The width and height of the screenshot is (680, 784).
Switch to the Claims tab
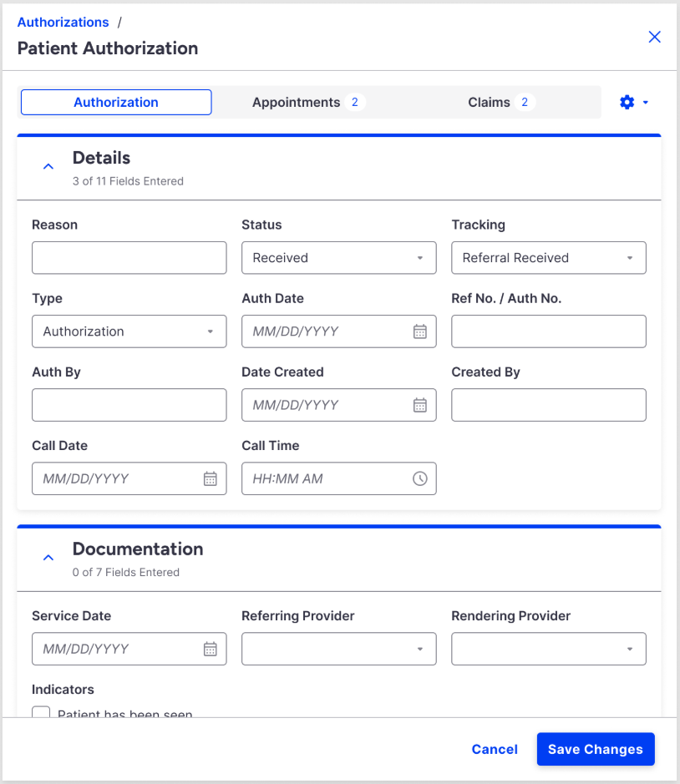pyautogui.click(x=500, y=103)
